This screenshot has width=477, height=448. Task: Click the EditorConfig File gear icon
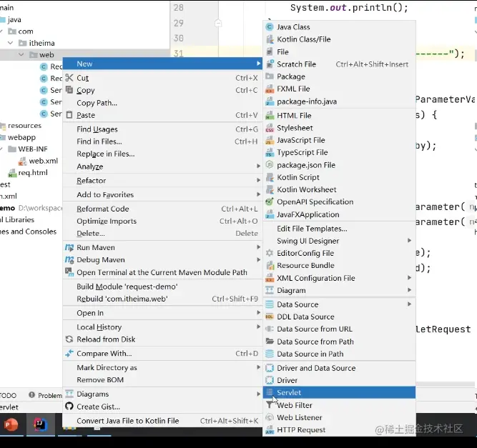tap(270, 253)
